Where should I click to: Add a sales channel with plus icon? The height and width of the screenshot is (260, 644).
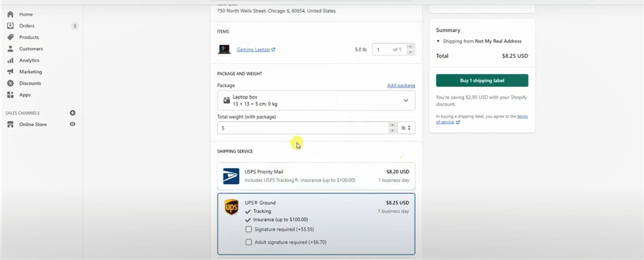72,113
